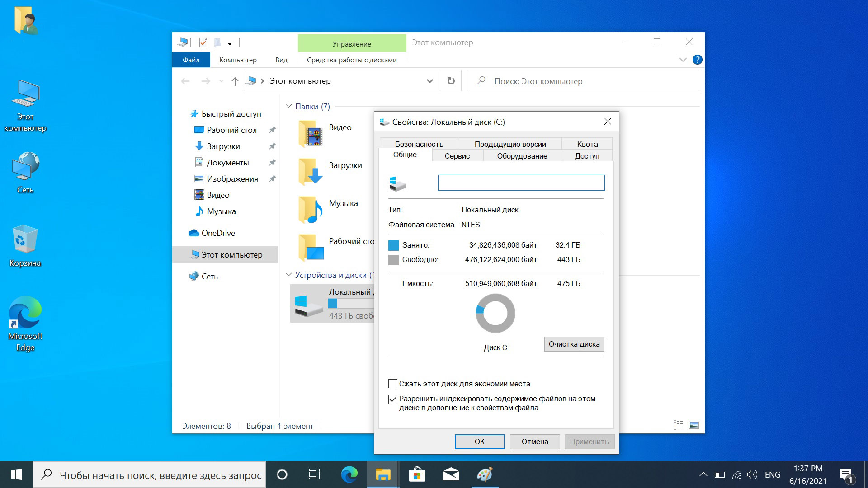
Task: Click the up-arrow navigation button
Action: (235, 81)
